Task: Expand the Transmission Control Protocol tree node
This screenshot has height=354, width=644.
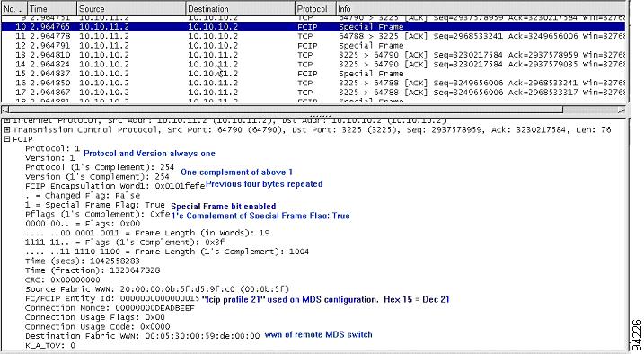Action: click(x=6, y=129)
